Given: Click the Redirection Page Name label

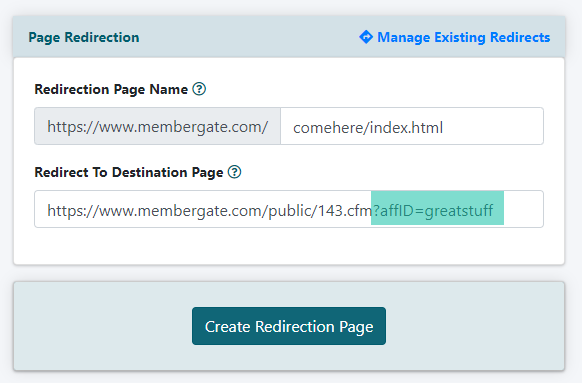Looking at the screenshot, I should point(111,89).
